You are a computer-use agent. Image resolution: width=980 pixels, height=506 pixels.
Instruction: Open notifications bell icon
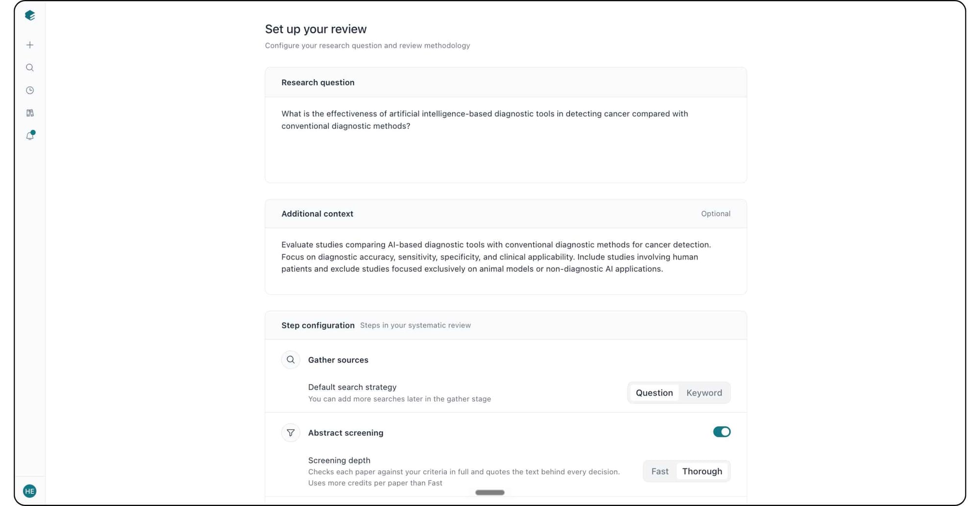point(30,136)
